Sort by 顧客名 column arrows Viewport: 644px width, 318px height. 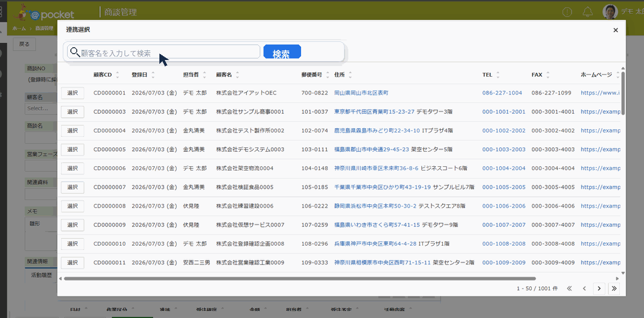[238, 75]
